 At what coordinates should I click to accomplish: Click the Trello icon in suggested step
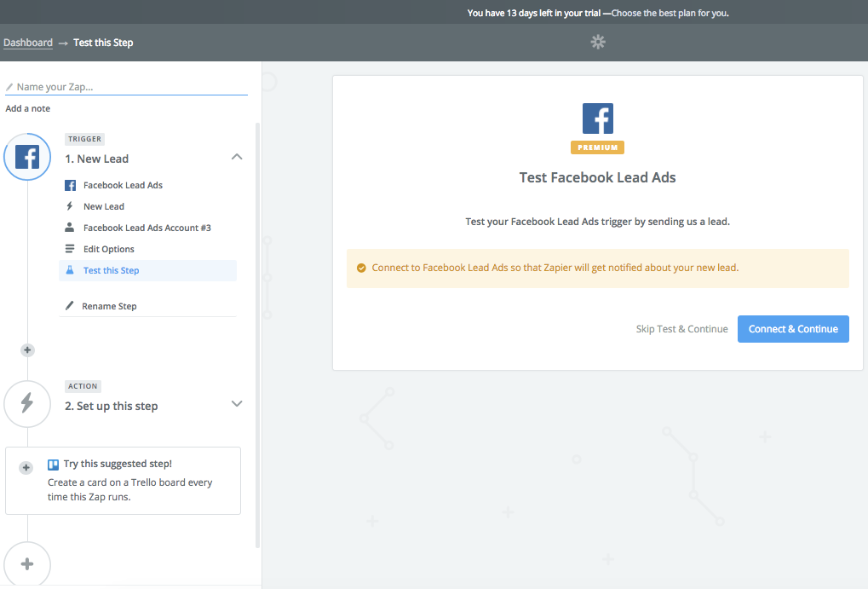pyautogui.click(x=53, y=465)
